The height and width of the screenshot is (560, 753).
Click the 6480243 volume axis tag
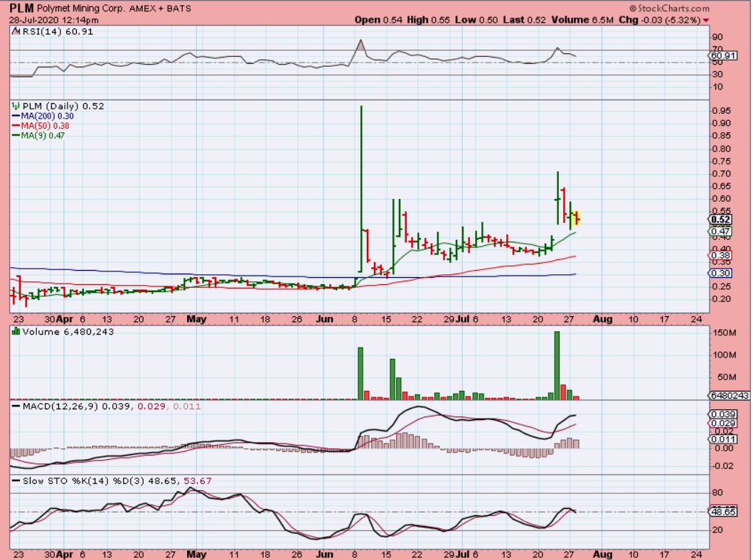click(728, 396)
